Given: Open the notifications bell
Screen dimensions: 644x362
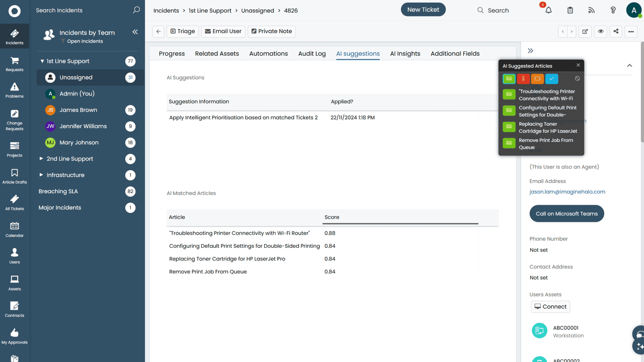Looking at the screenshot, I should click(548, 10).
